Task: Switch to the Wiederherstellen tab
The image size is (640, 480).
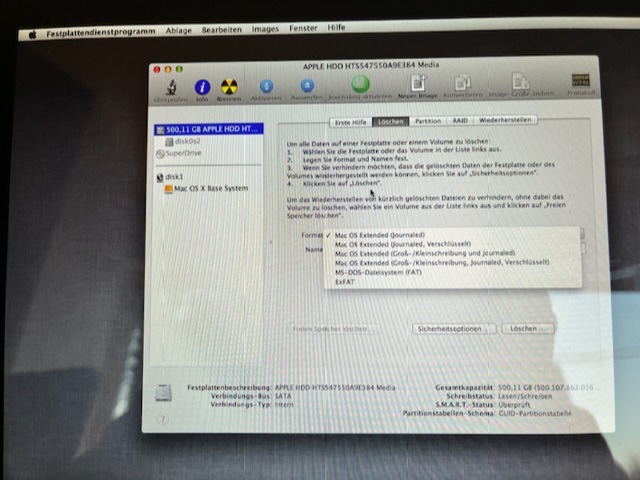Action: coord(505,120)
